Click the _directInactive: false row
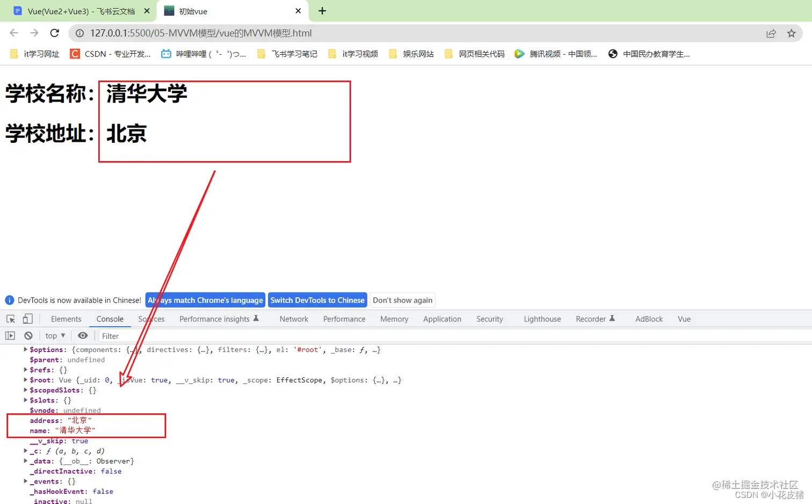This screenshot has width=812, height=504. point(76,471)
